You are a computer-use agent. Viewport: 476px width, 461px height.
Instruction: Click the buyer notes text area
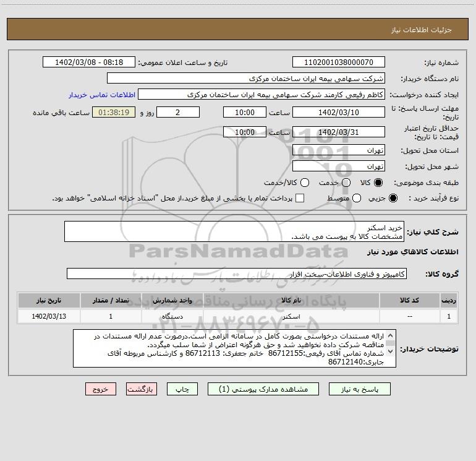pyautogui.click(x=234, y=348)
